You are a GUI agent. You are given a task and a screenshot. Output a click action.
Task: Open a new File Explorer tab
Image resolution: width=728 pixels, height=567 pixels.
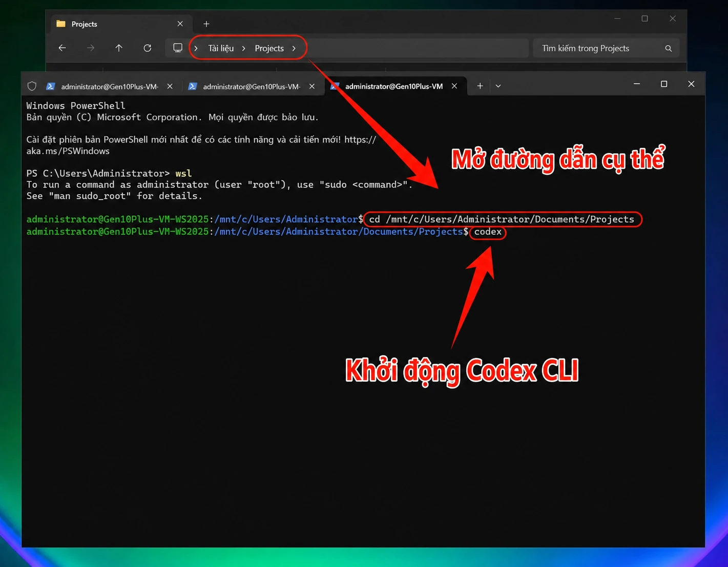206,24
